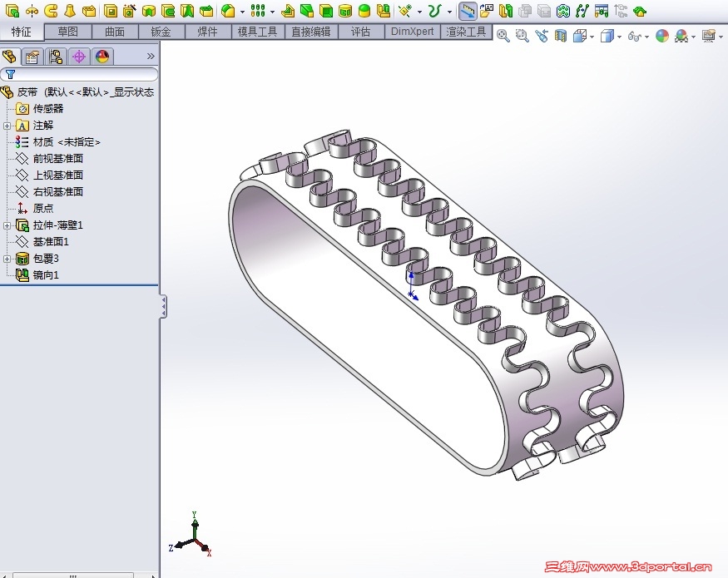728x578 pixels.
Task: Click the Previous View icon
Action: 542,36
